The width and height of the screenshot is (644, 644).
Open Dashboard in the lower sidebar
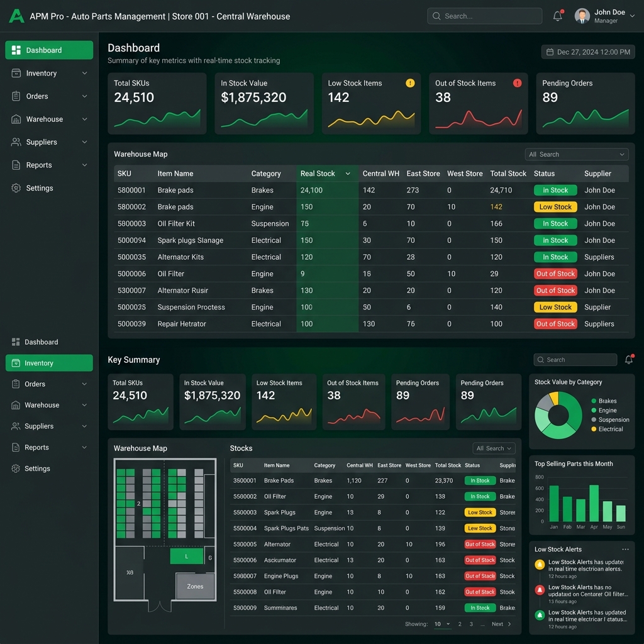pos(49,341)
